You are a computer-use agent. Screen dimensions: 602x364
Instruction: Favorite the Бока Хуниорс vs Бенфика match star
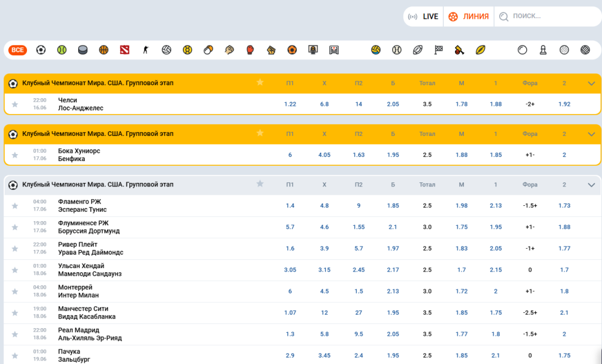click(15, 155)
